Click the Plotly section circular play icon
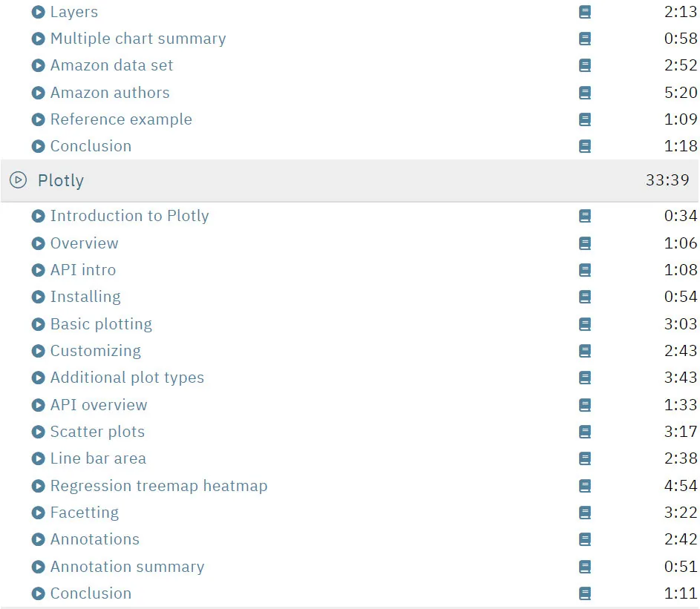Image resolution: width=700 pixels, height=609 pixels. coord(19,180)
